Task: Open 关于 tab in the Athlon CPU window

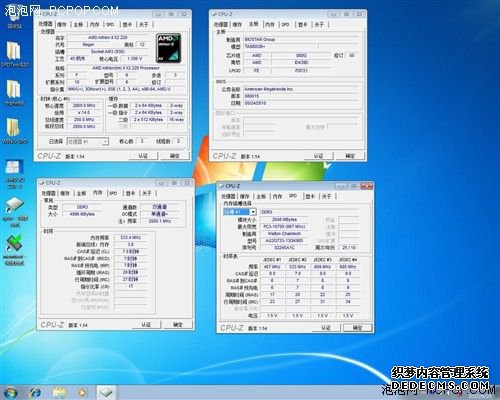Action: pos(143,24)
